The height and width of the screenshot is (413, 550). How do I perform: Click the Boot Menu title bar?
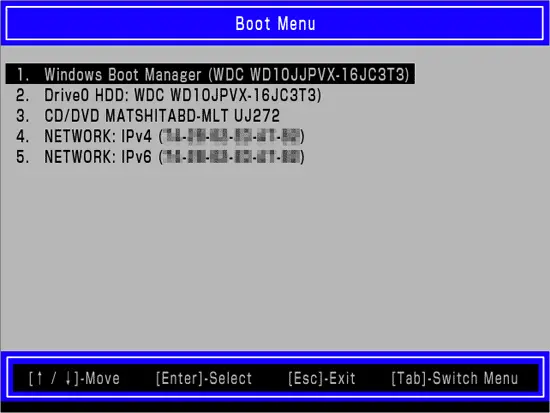[x=275, y=24]
